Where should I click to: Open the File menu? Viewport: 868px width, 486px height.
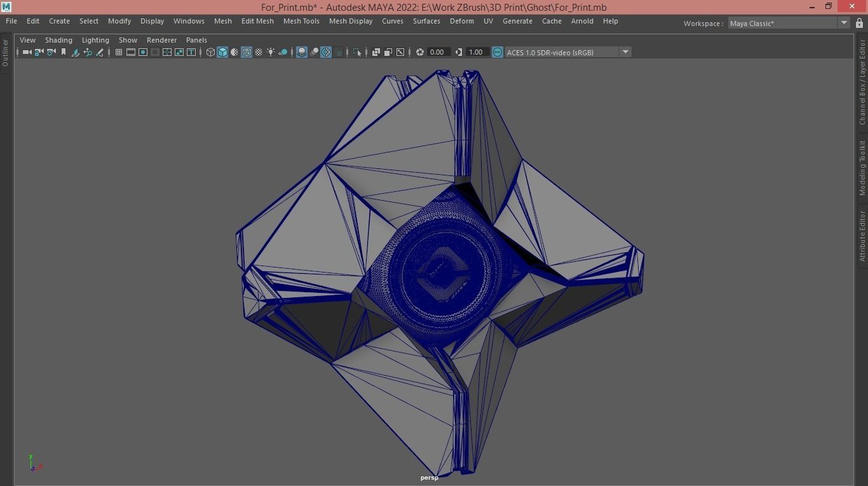tap(11, 21)
